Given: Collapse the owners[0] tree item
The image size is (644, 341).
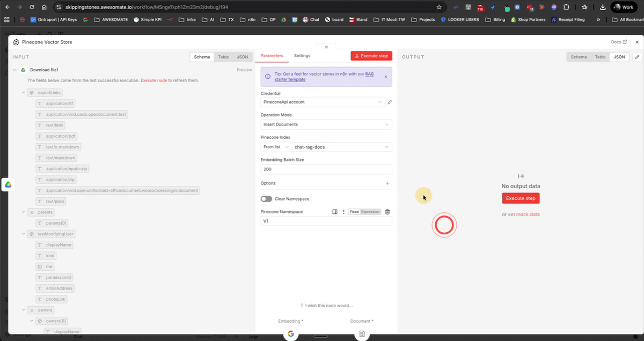Looking at the screenshot, I should [31, 321].
